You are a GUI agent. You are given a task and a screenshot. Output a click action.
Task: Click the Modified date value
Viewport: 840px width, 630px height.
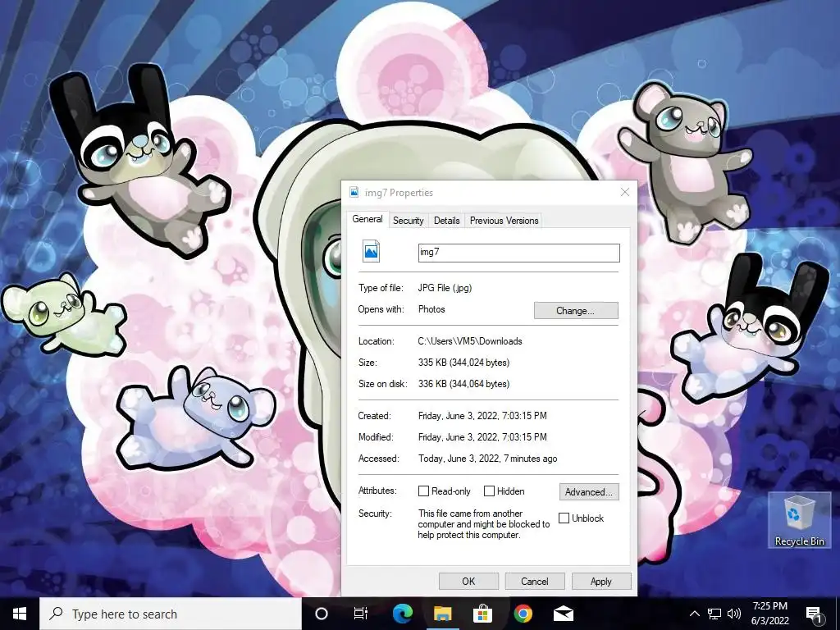click(482, 437)
